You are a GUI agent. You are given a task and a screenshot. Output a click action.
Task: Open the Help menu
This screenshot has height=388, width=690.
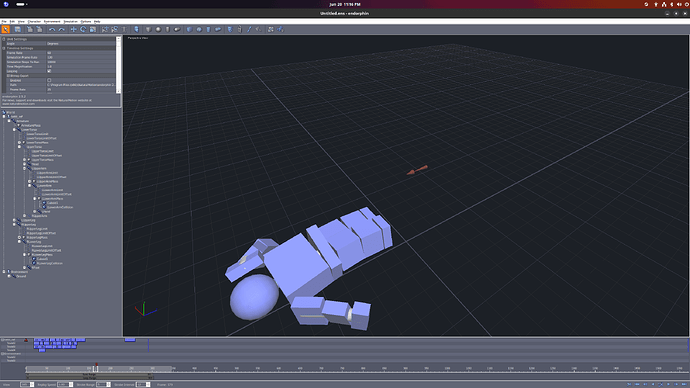(x=97, y=21)
